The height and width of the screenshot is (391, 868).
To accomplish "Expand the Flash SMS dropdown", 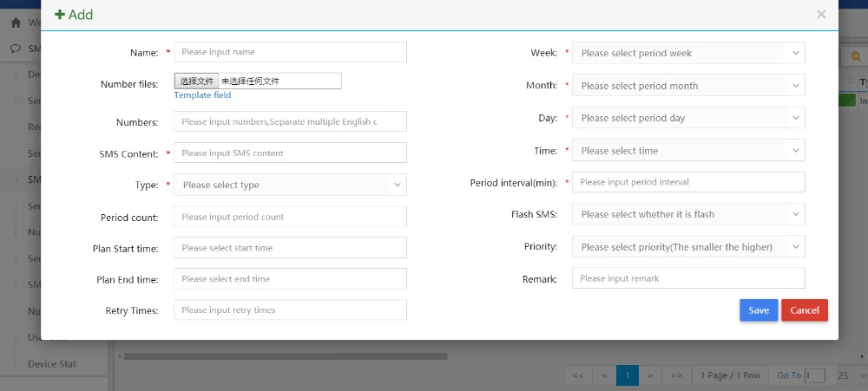I will point(687,214).
